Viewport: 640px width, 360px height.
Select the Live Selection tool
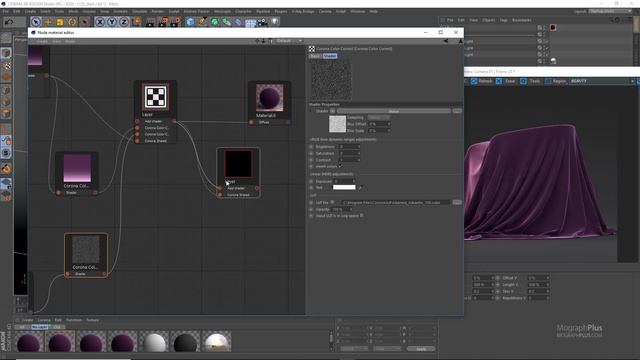coord(36,22)
